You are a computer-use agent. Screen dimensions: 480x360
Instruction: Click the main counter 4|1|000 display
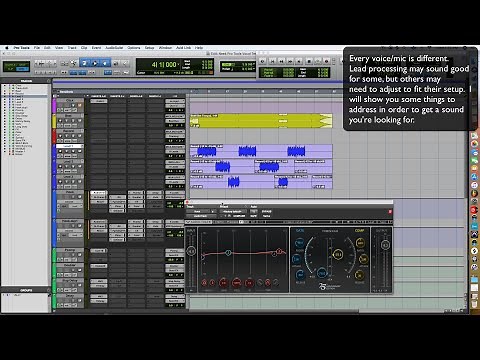(x=164, y=64)
